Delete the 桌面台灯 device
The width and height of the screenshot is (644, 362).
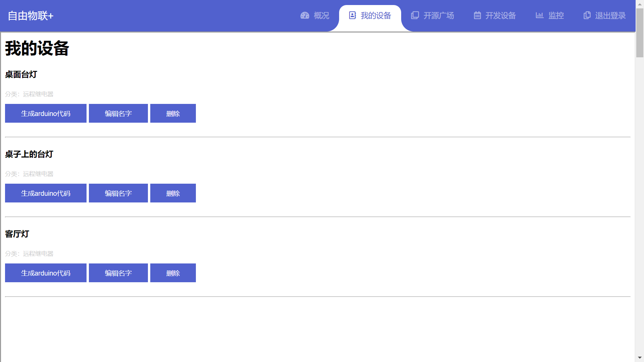click(173, 113)
